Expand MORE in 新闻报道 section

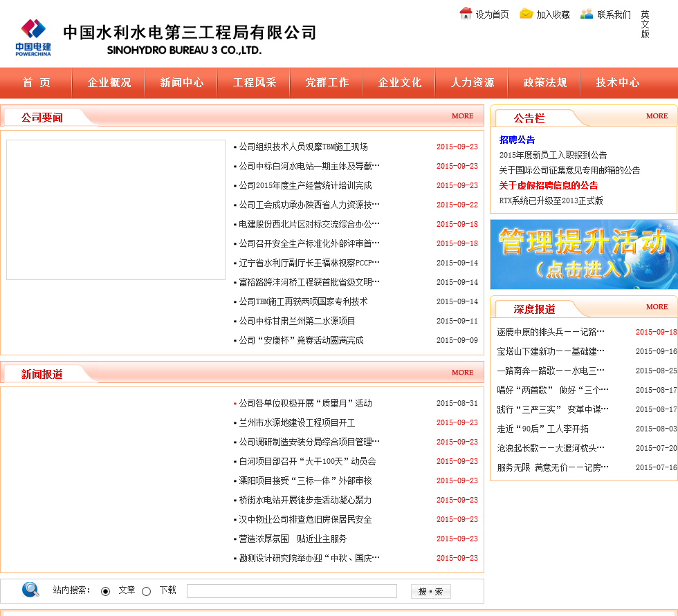pyautogui.click(x=462, y=373)
